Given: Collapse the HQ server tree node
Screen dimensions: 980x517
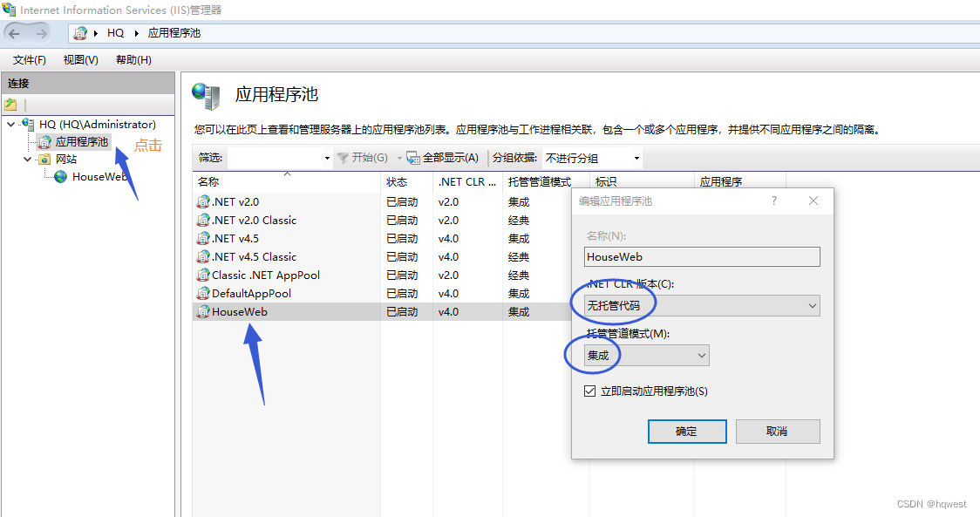Looking at the screenshot, I should pyautogui.click(x=10, y=125).
